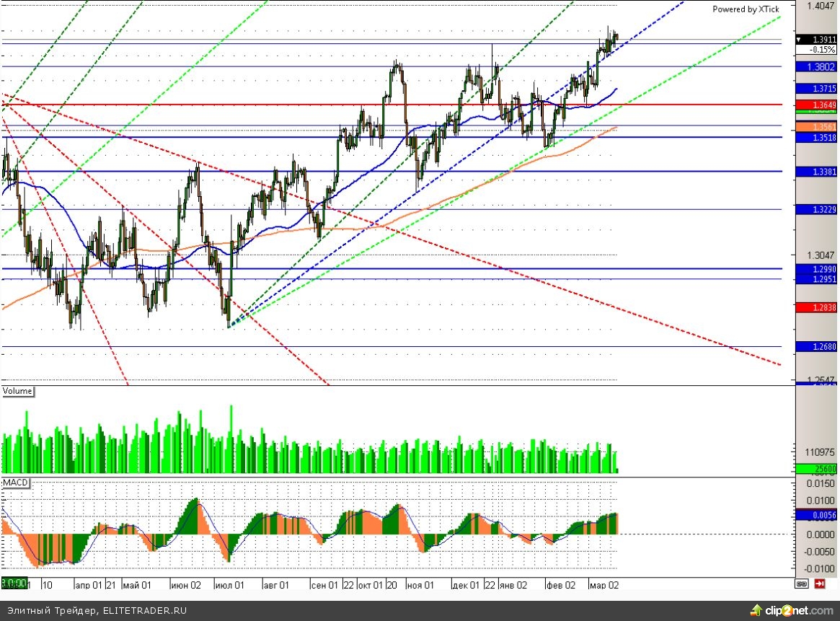Select the Volume panel label
Screen dimensions: 840x621
tap(17, 391)
